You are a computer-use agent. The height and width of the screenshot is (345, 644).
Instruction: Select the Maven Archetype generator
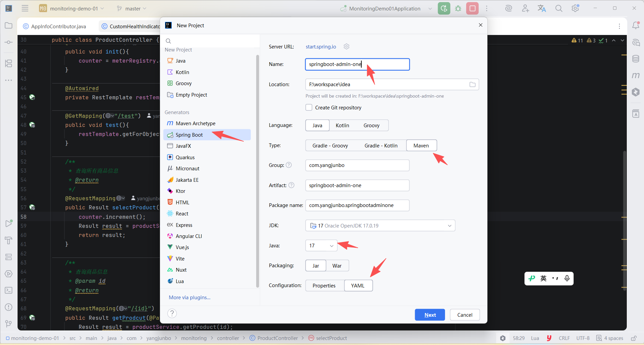pos(207,123)
